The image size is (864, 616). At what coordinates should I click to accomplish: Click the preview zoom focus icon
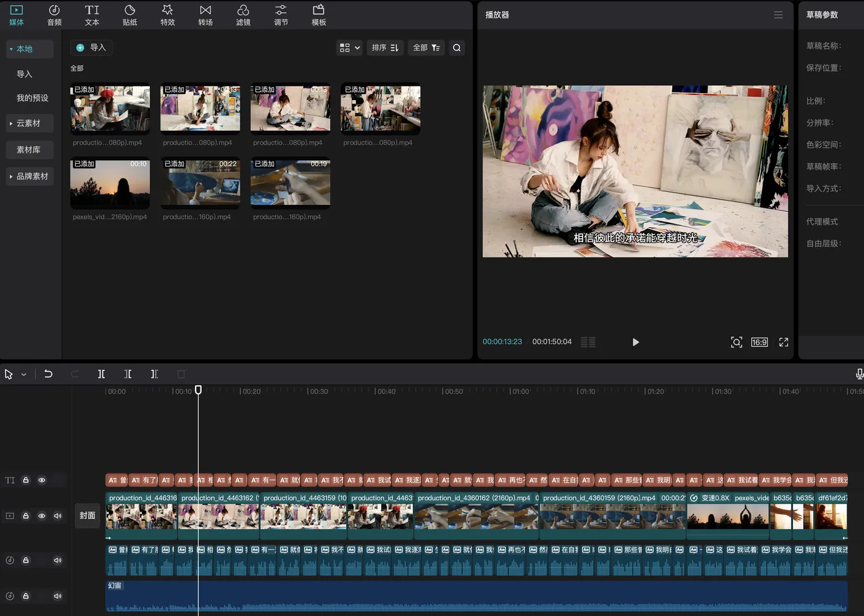click(736, 342)
